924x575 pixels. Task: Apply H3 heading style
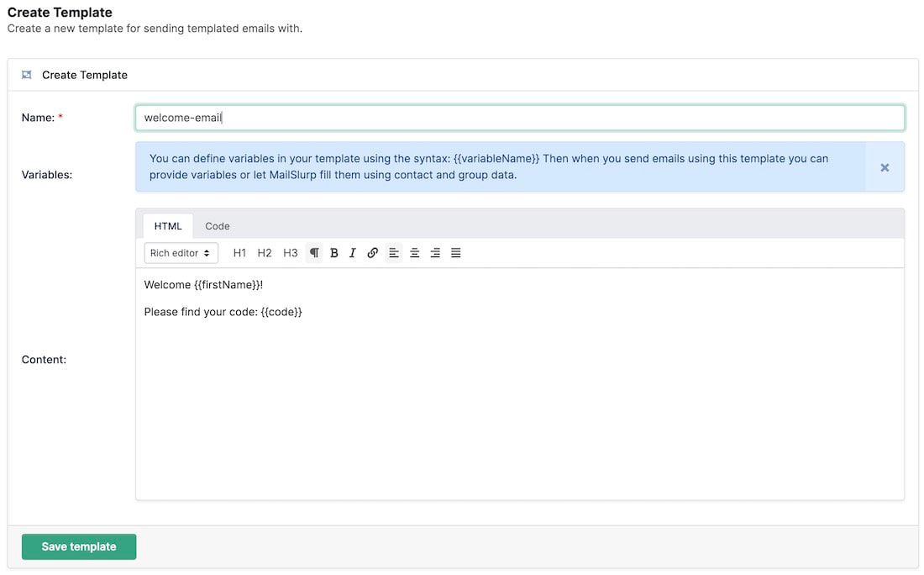290,253
